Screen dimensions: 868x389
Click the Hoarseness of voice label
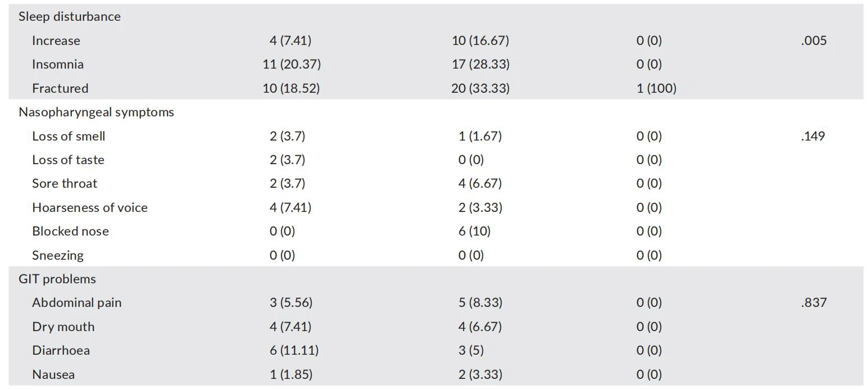click(x=90, y=208)
